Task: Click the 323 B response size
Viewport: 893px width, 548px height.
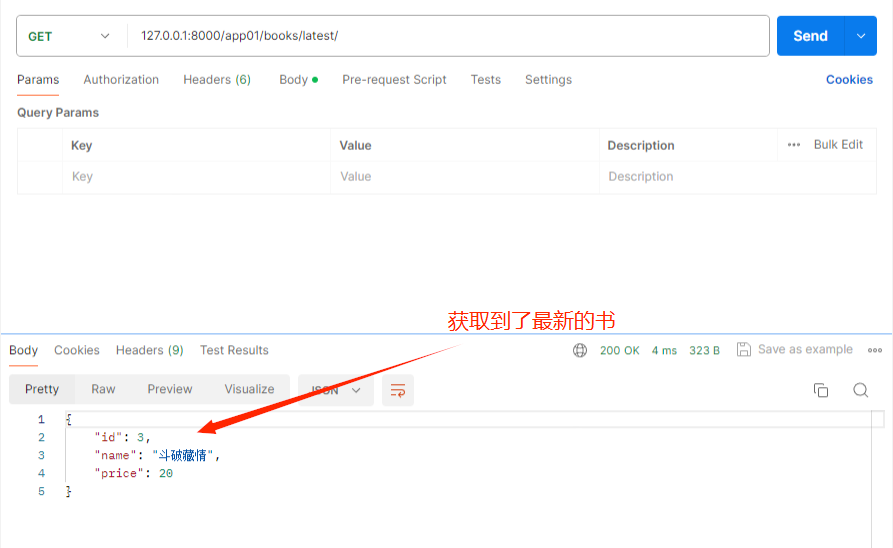Action: click(x=704, y=351)
